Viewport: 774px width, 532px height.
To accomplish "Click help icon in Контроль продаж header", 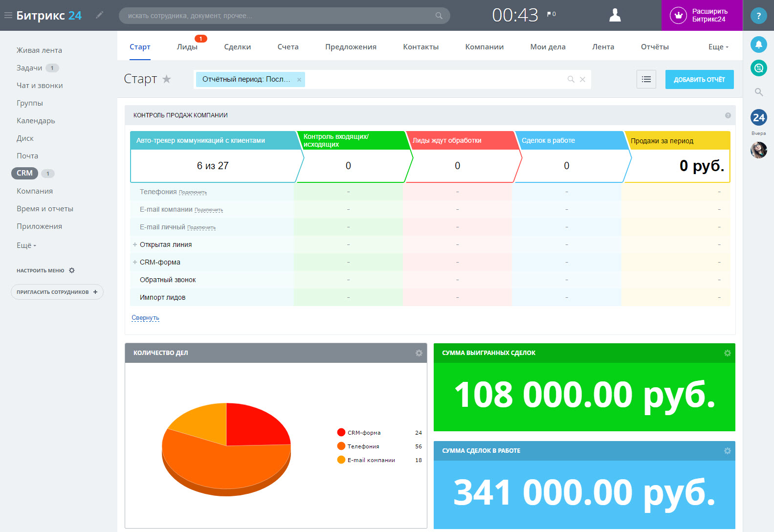I will click(x=728, y=115).
